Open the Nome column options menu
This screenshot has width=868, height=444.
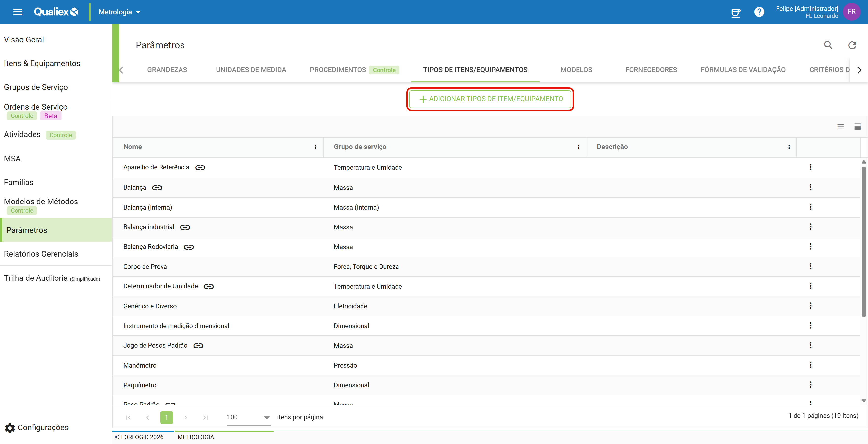pos(315,147)
